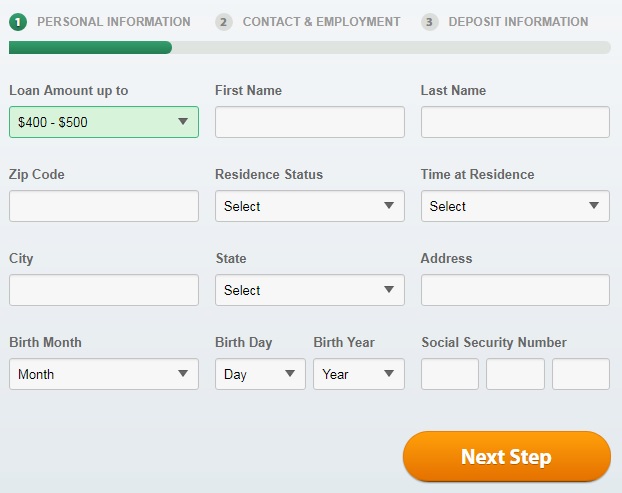Click the step 1 circle icon
The width and height of the screenshot is (622, 493).
pos(18,22)
